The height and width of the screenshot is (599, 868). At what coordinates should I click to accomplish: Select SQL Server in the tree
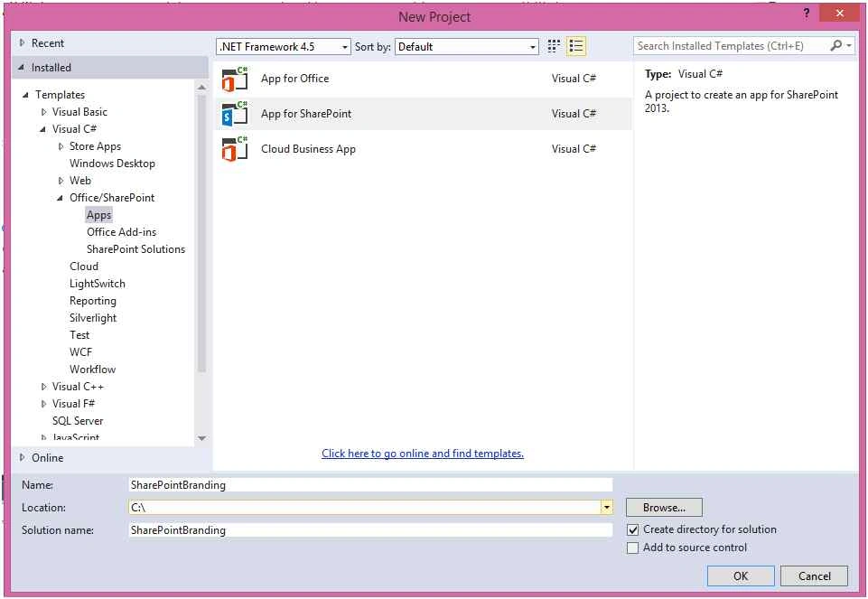pyautogui.click(x=78, y=421)
